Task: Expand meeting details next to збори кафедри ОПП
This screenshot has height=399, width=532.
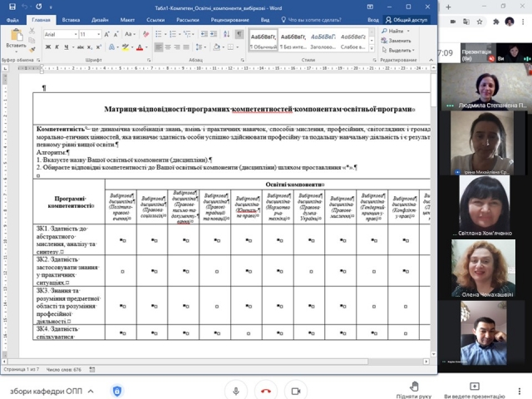Action: [92, 392]
